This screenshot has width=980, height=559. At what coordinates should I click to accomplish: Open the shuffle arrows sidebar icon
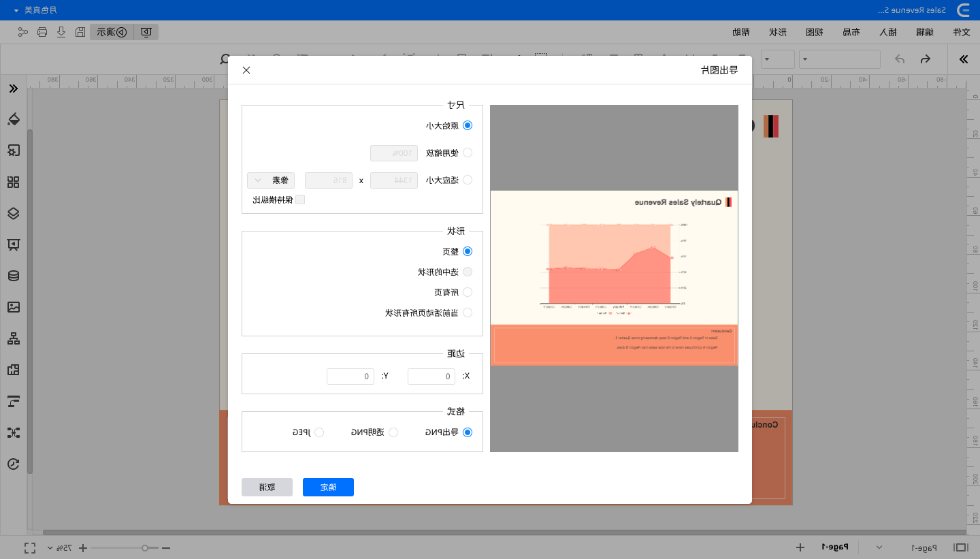(x=14, y=432)
